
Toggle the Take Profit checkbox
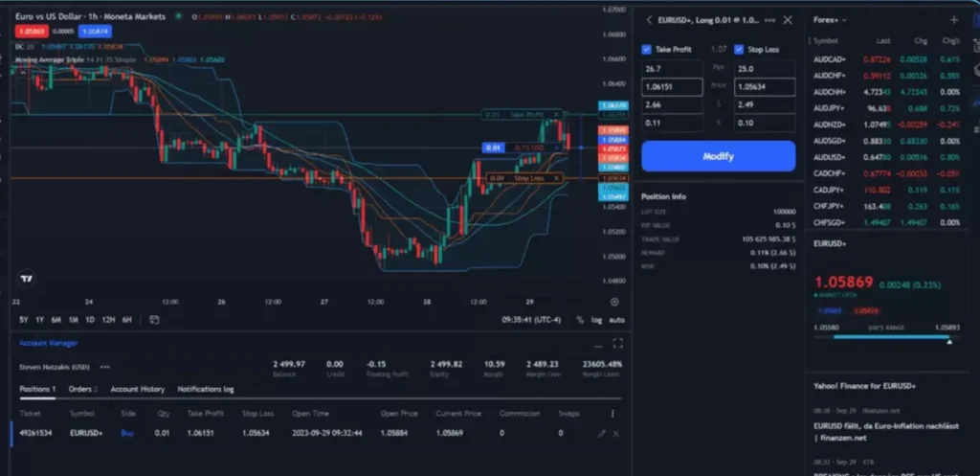646,50
